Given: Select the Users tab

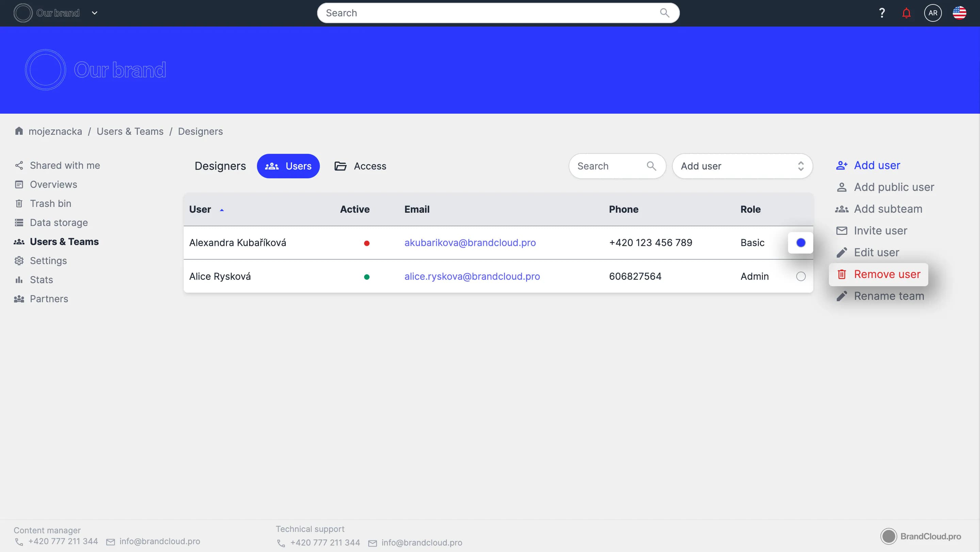Looking at the screenshot, I should [x=288, y=166].
